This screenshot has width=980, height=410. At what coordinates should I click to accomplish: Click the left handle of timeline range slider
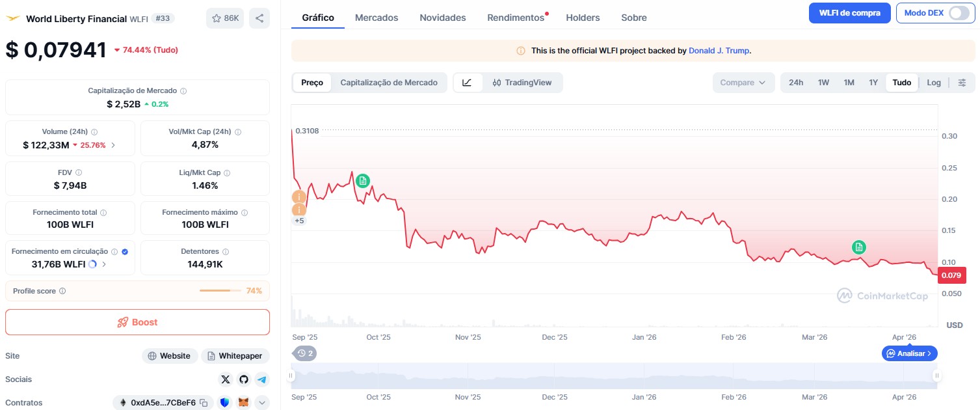pyautogui.click(x=292, y=376)
